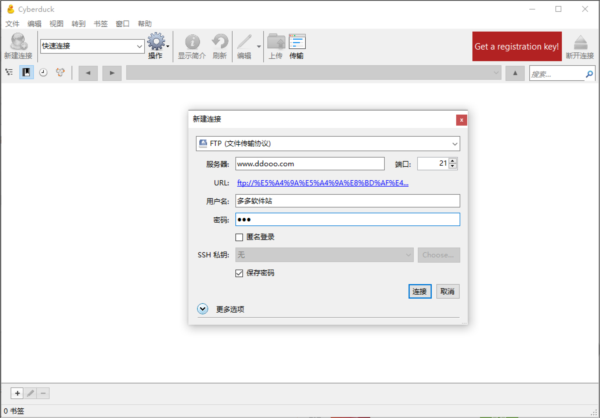Open the View (视图) menu
600x418 pixels.
[57, 24]
